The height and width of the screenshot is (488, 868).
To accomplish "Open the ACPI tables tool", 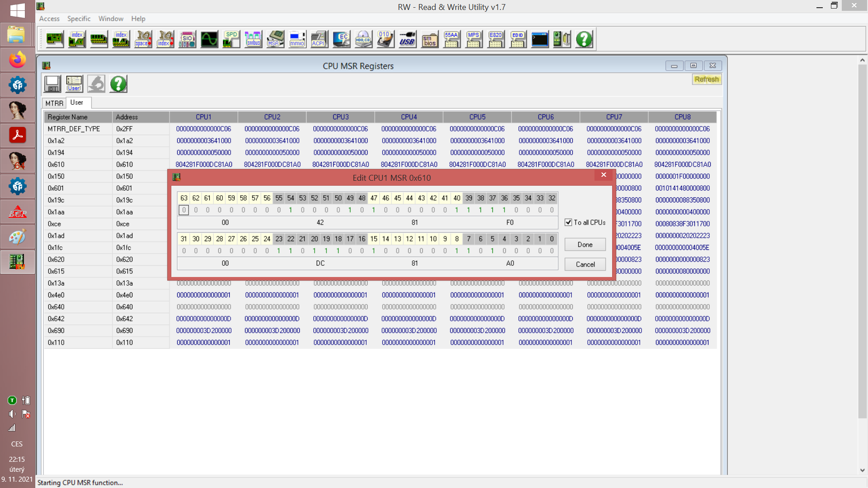I will tap(319, 39).
